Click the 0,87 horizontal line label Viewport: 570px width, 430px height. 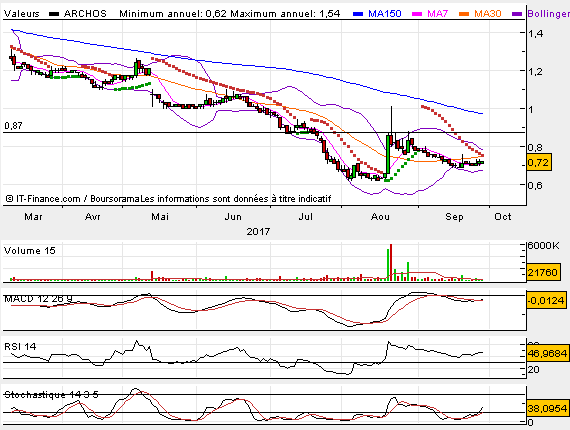tap(13, 126)
